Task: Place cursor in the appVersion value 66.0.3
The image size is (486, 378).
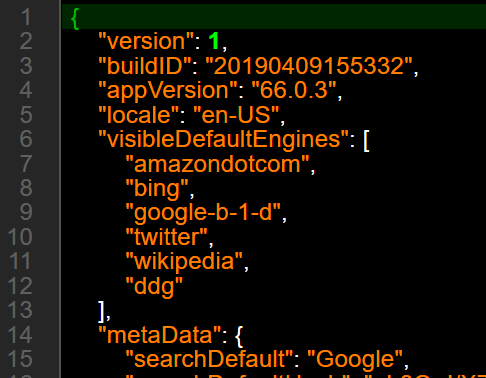Action: click(x=294, y=90)
